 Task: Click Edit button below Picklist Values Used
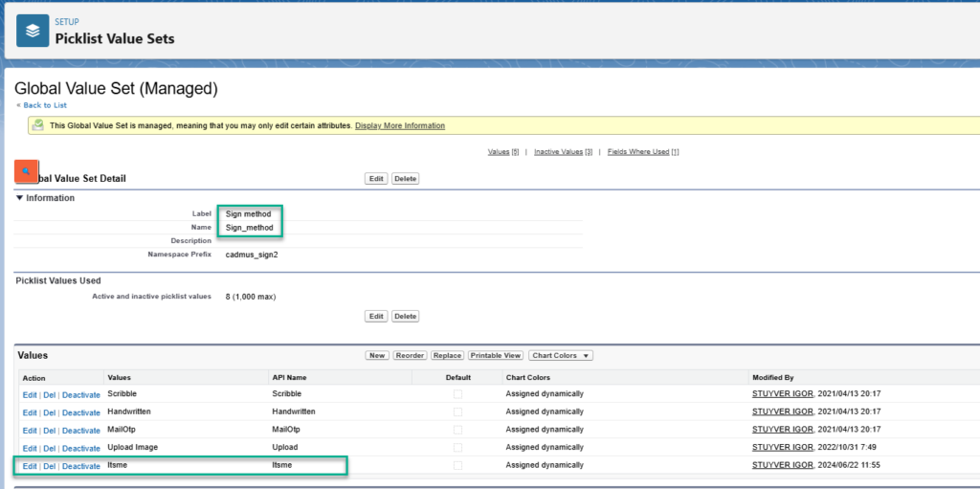point(376,317)
